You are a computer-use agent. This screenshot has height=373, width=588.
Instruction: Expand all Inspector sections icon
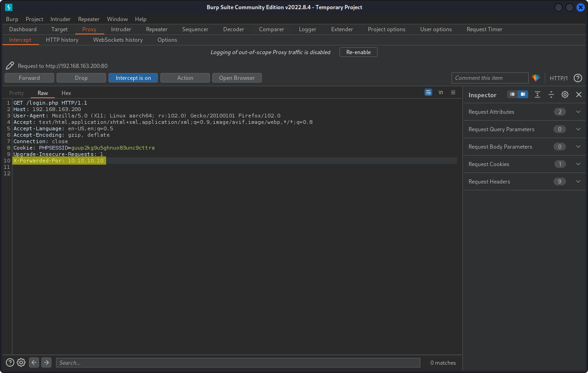pyautogui.click(x=537, y=95)
